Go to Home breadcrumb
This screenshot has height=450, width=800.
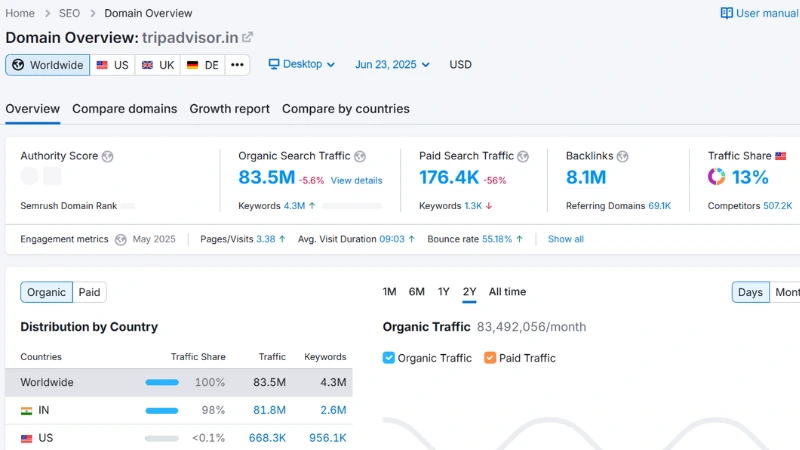[x=20, y=13]
